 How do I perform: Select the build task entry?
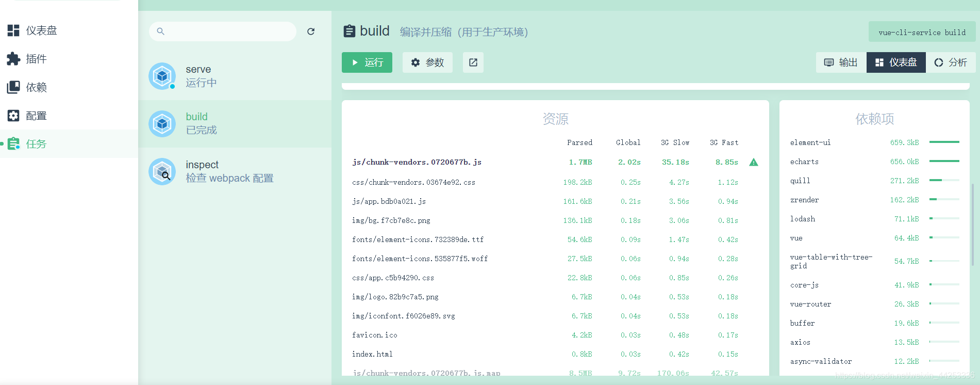click(235, 124)
